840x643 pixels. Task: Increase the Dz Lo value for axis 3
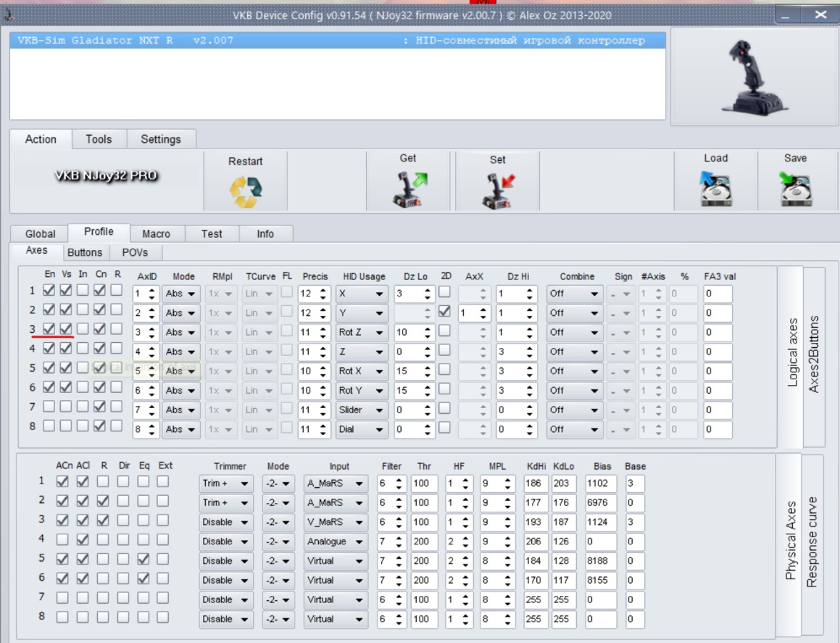pos(428,329)
